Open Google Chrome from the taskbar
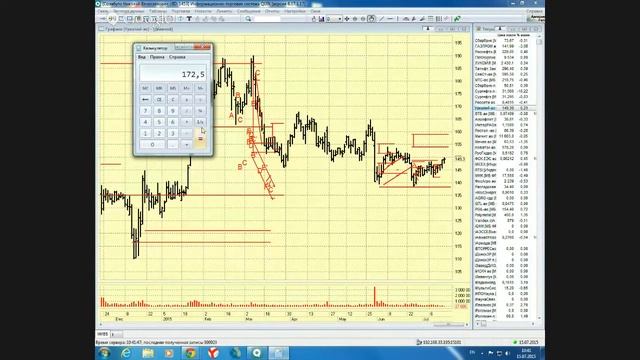The width and height of the screenshot is (640, 360). [x=190, y=353]
